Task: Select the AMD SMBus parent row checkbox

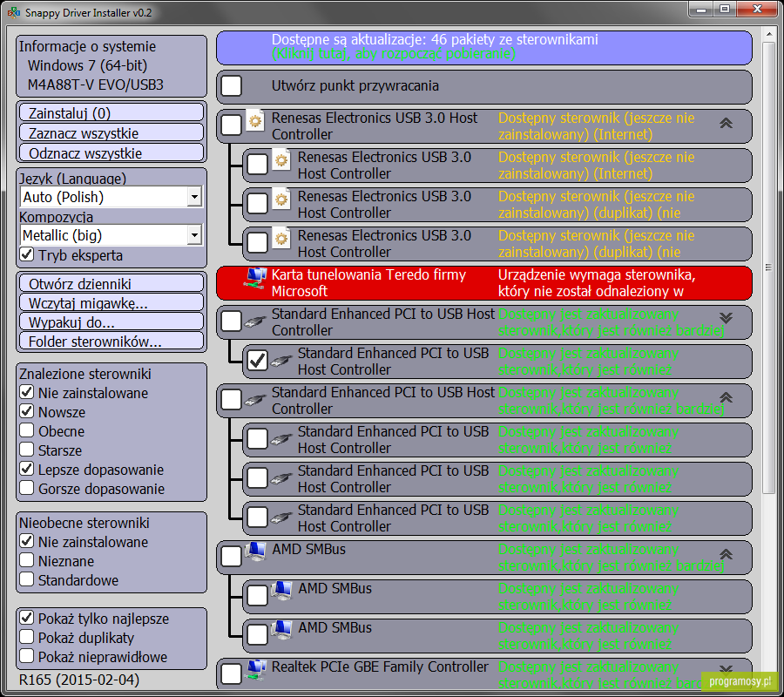Action: [232, 556]
